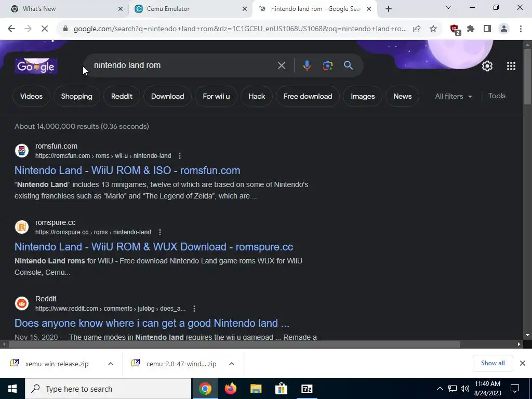Apply the Download filter chip
Viewport: 532px width, 399px height.
[168, 96]
